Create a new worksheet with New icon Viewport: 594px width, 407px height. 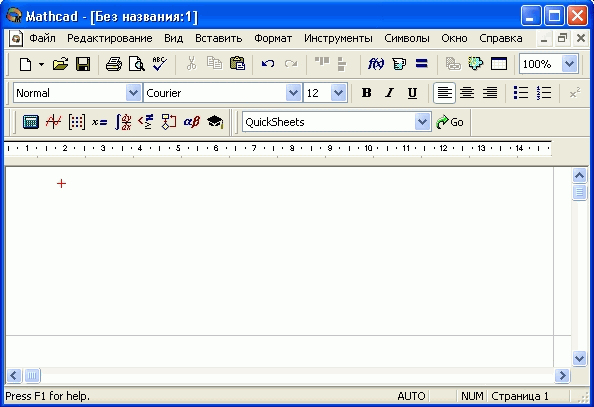(x=25, y=64)
